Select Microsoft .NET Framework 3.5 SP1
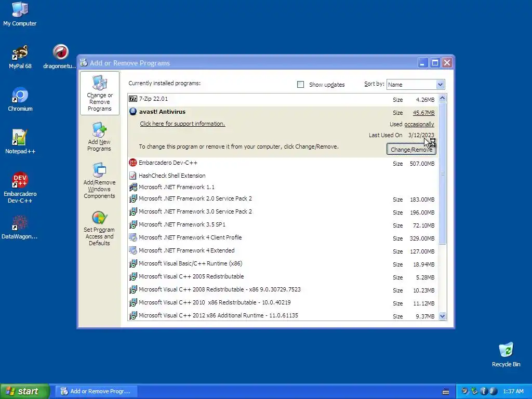 pyautogui.click(x=283, y=225)
